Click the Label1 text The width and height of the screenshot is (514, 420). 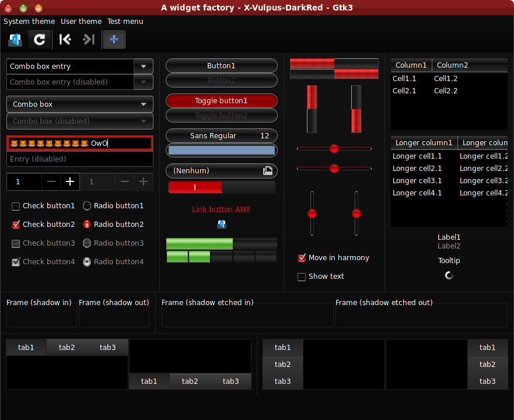449,237
